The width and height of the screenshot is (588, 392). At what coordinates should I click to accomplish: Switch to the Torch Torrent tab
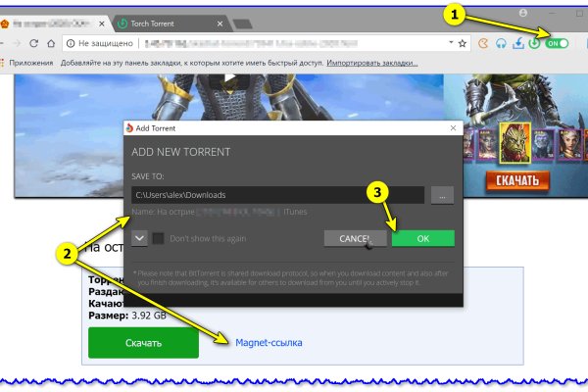tap(163, 22)
